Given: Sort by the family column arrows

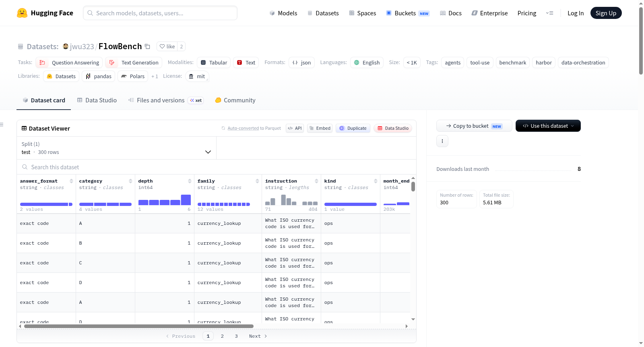Looking at the screenshot, I should [257, 181].
